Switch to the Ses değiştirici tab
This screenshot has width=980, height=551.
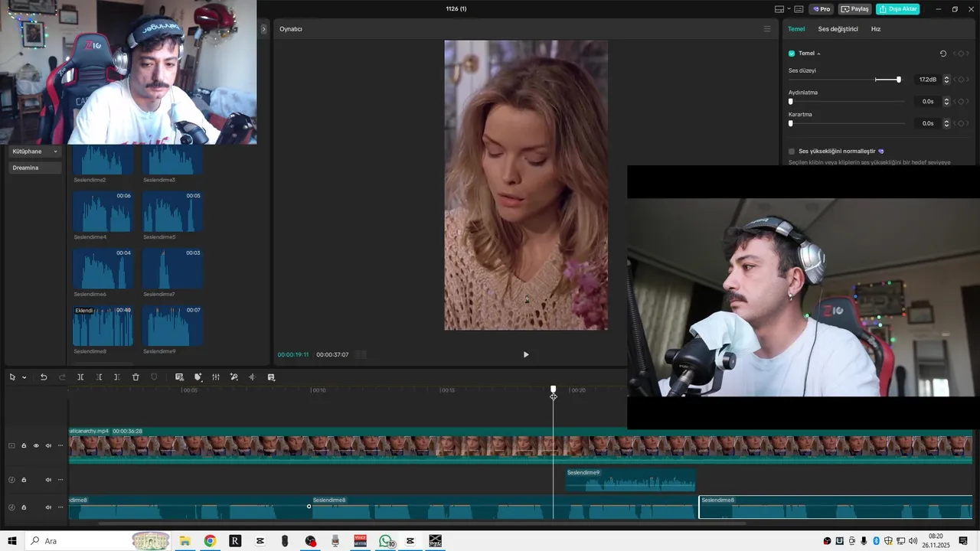pos(838,29)
